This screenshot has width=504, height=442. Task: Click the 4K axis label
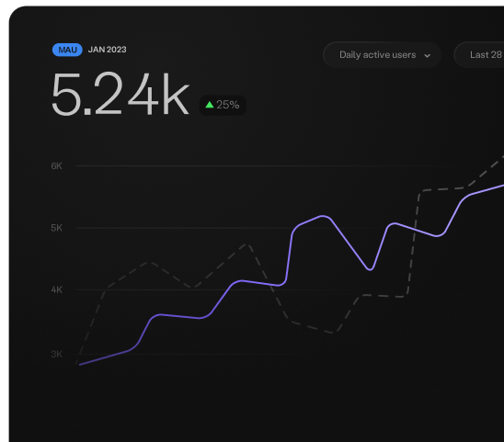tap(56, 289)
